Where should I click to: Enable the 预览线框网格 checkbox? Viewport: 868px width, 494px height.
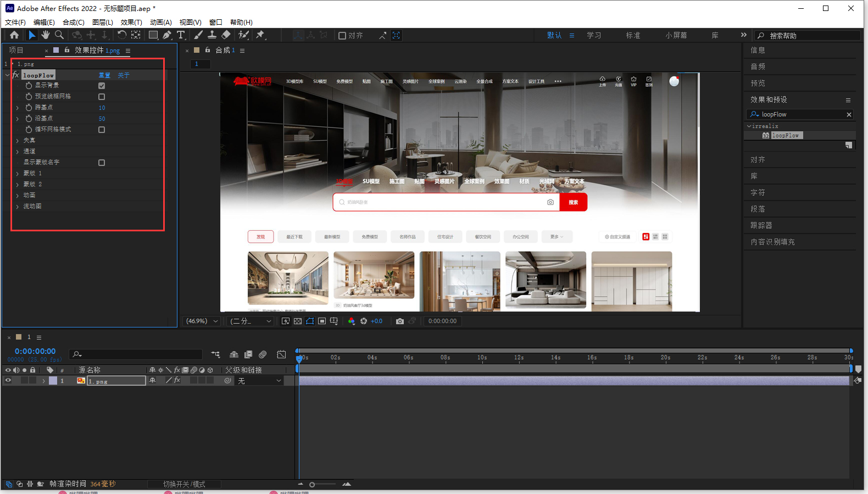click(x=102, y=97)
